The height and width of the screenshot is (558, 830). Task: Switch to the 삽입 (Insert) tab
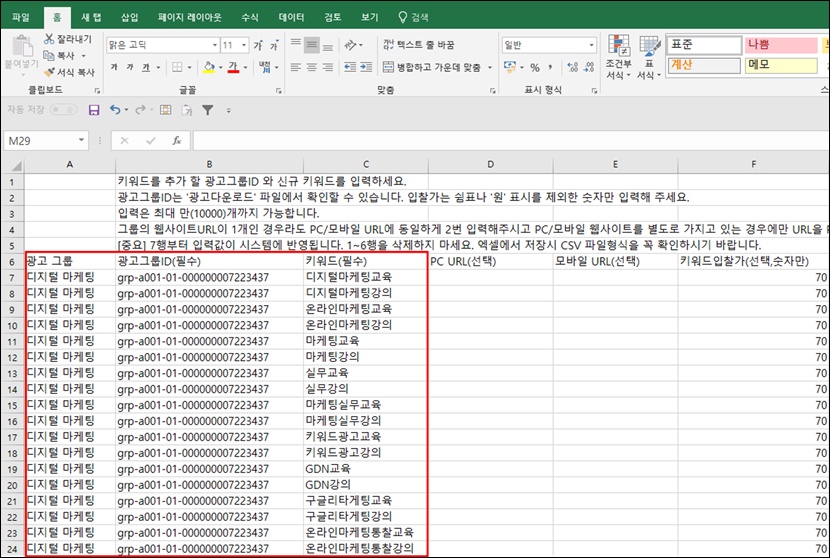pos(130,17)
